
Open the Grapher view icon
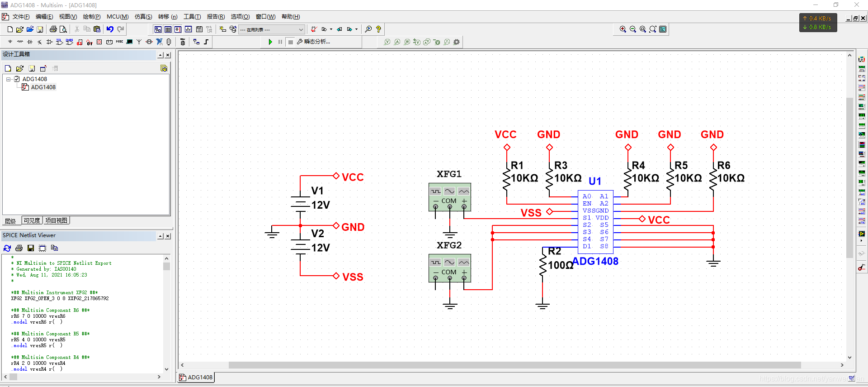pyautogui.click(x=188, y=29)
